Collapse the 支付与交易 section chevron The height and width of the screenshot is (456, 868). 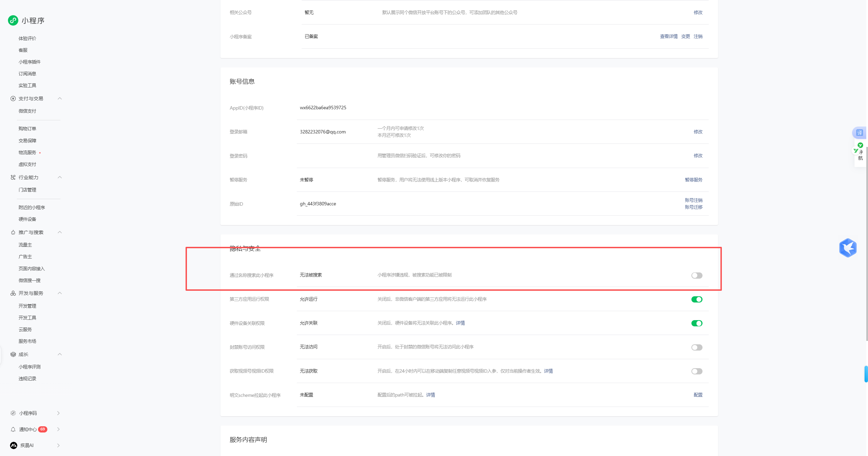tap(60, 99)
